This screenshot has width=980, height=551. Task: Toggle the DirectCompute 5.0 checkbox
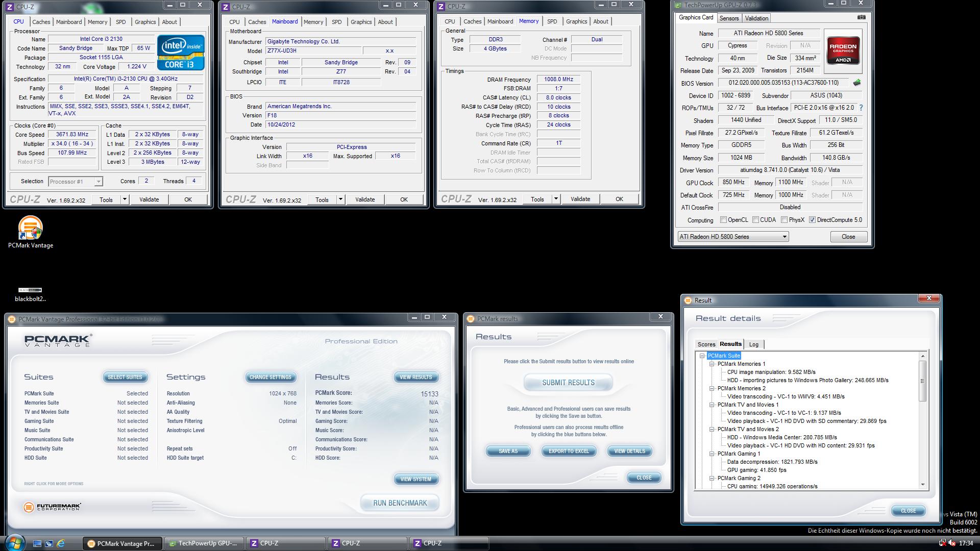click(812, 220)
